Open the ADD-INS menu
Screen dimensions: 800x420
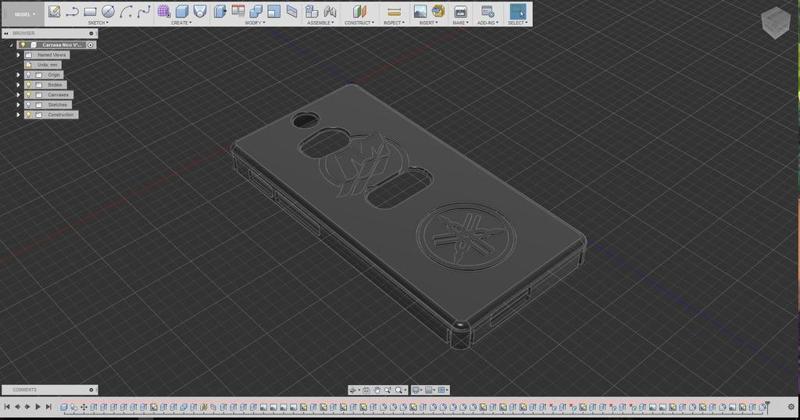487,23
